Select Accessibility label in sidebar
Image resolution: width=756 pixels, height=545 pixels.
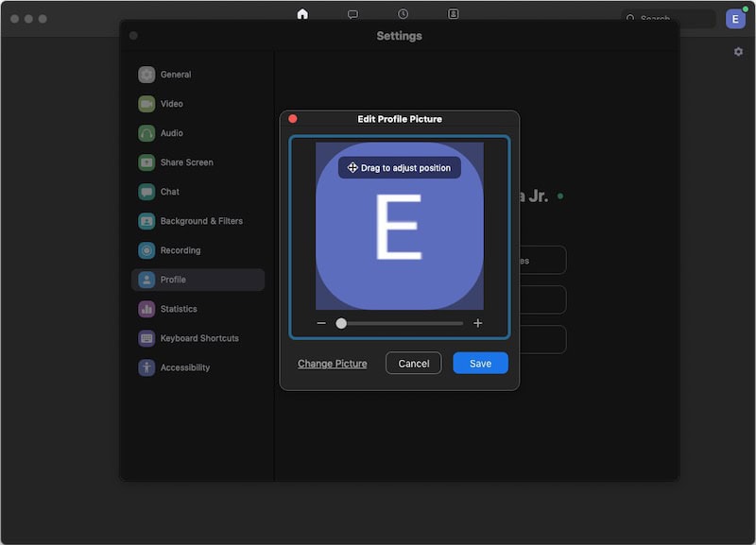pyautogui.click(x=185, y=367)
